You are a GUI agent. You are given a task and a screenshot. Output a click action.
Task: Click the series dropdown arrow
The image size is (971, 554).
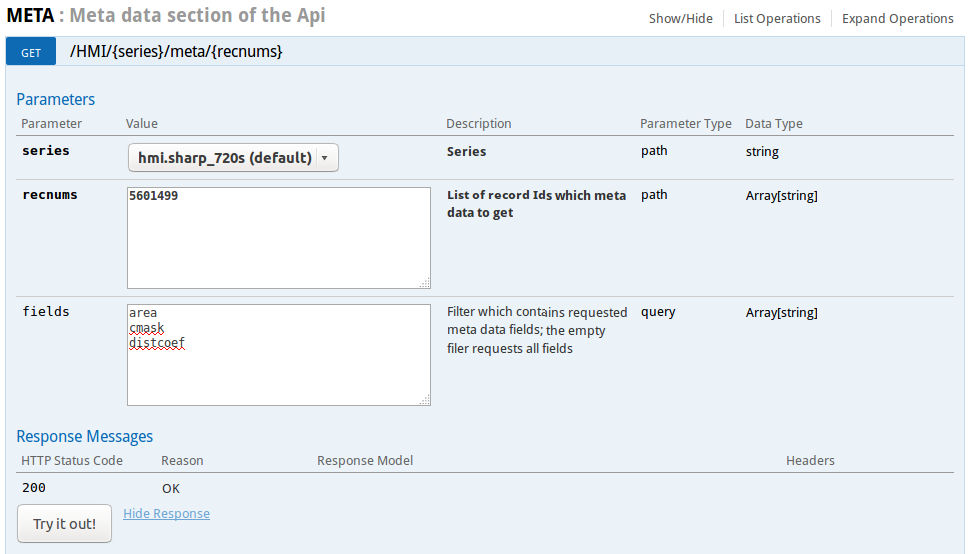coord(325,158)
